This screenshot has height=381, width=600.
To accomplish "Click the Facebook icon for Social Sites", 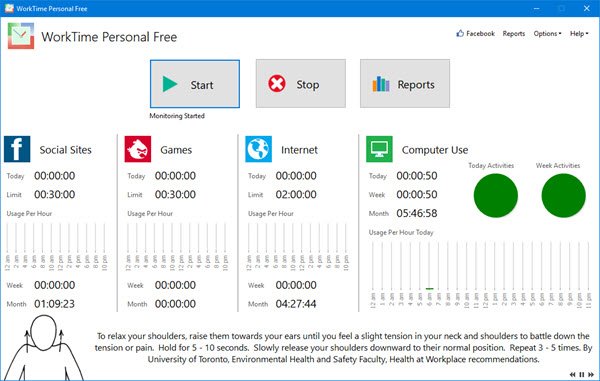I will click(x=17, y=149).
